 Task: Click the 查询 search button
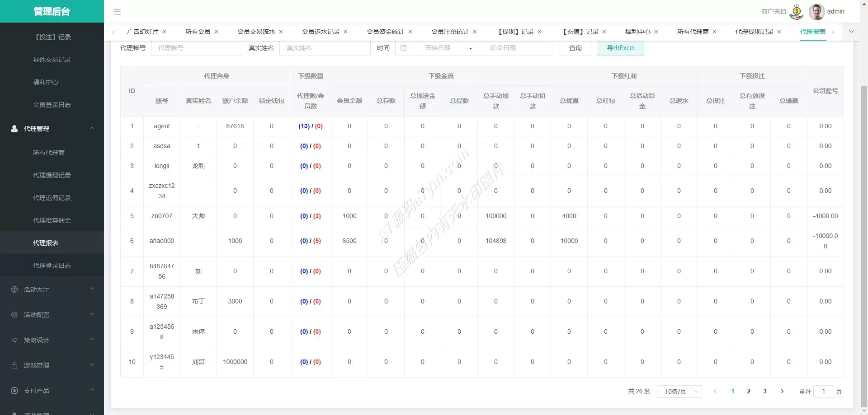[575, 48]
